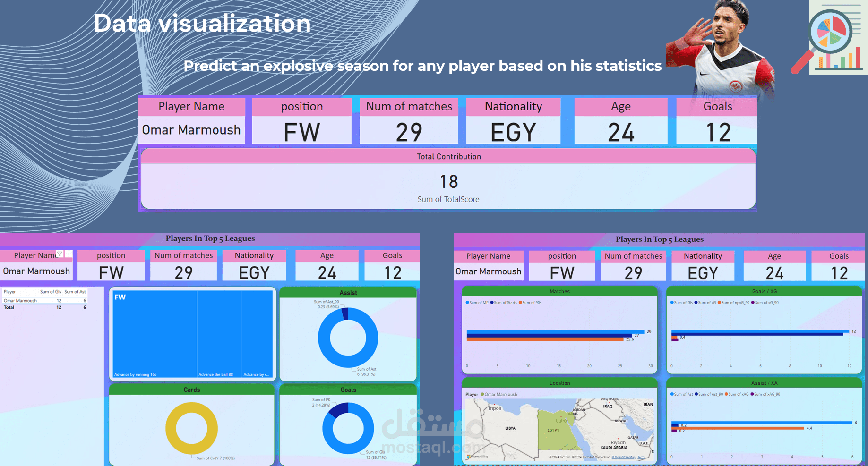Click the Location map title
This screenshot has width=868, height=466.
point(559,383)
